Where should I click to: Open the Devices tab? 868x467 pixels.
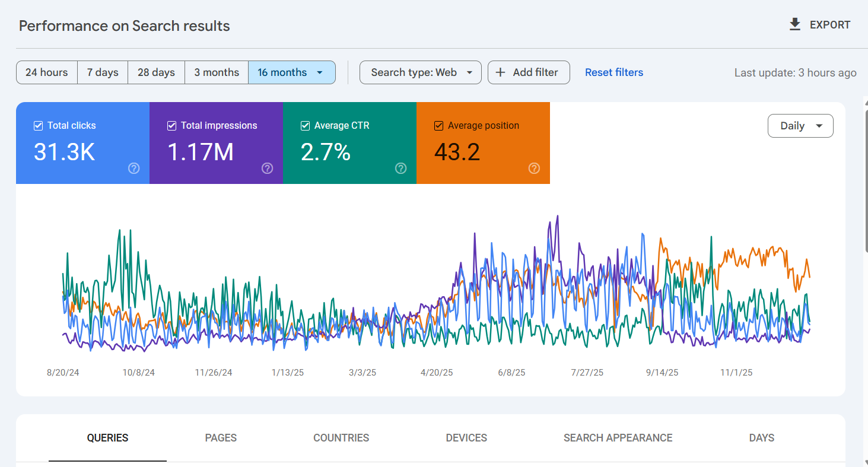click(x=466, y=437)
